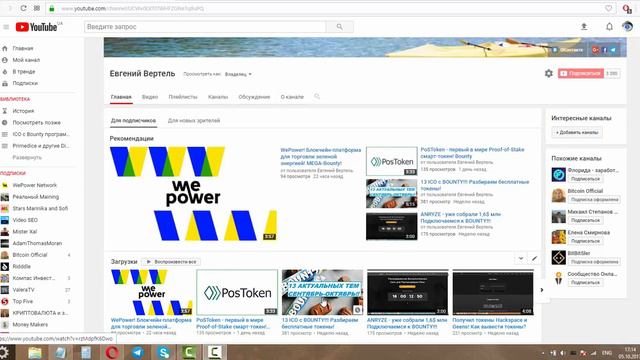Change ENG input language in tray

coord(607,353)
